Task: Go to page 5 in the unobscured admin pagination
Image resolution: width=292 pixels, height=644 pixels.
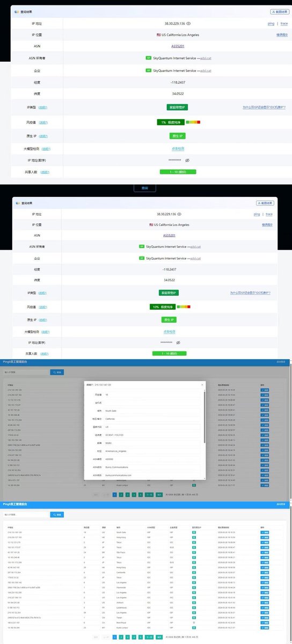Action: click(141, 637)
